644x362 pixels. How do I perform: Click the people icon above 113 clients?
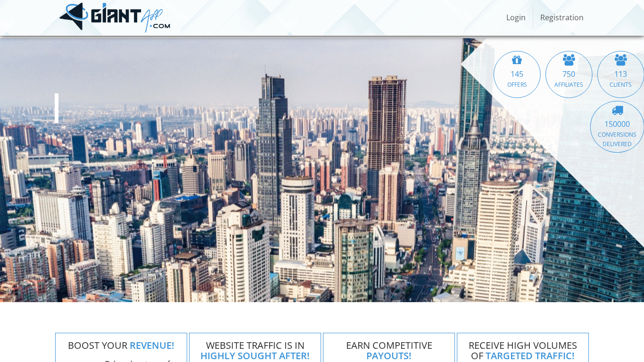(620, 60)
